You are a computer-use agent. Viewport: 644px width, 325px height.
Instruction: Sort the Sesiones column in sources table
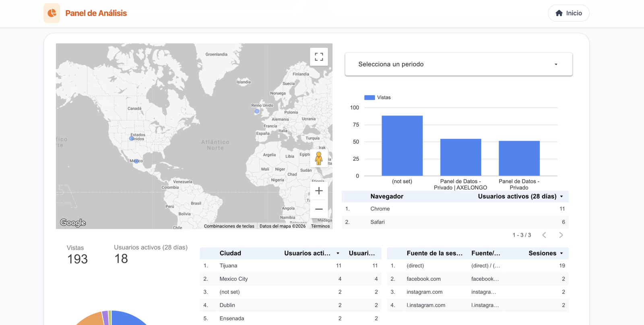(561, 253)
